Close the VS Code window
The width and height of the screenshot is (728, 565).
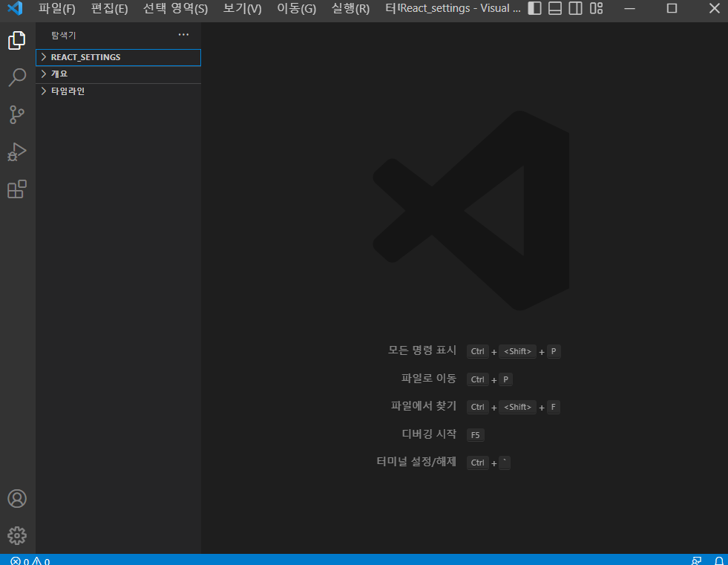click(x=715, y=8)
